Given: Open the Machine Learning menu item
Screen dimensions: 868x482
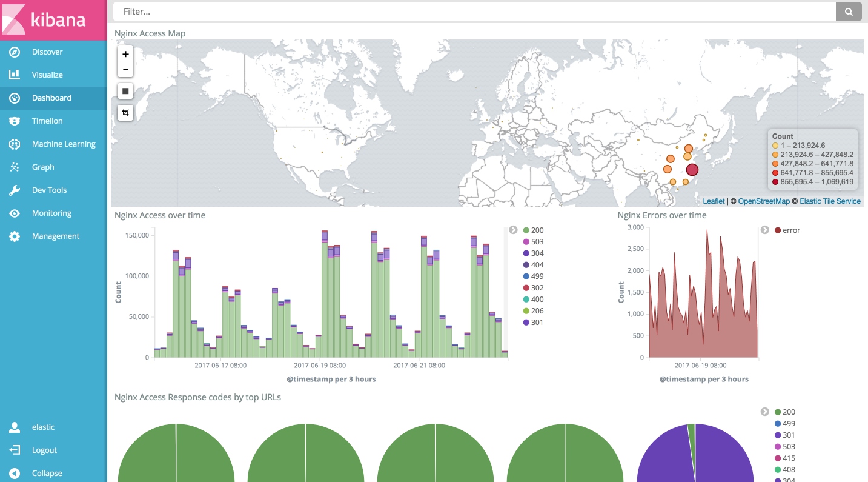Looking at the screenshot, I should 53,144.
